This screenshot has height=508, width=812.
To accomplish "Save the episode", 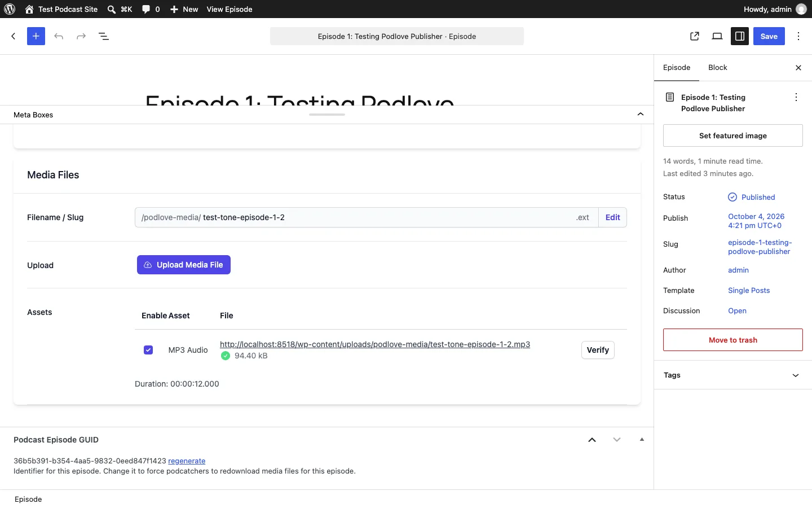I will coord(769,36).
